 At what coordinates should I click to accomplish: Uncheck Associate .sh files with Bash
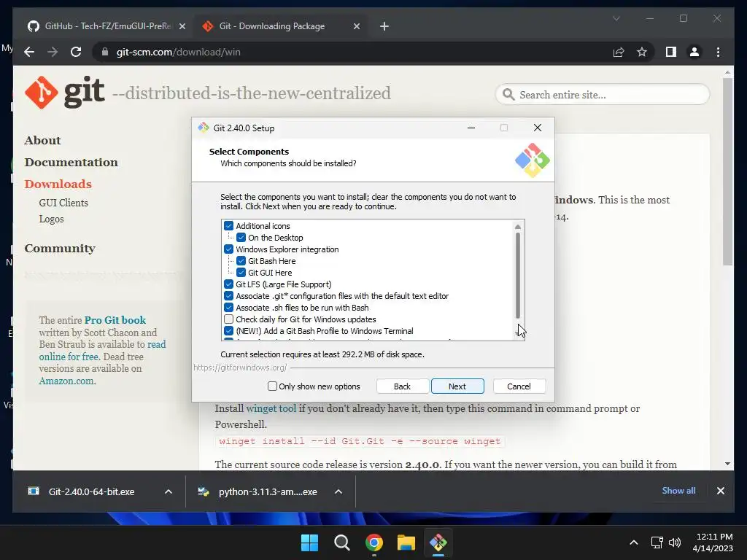tap(228, 308)
